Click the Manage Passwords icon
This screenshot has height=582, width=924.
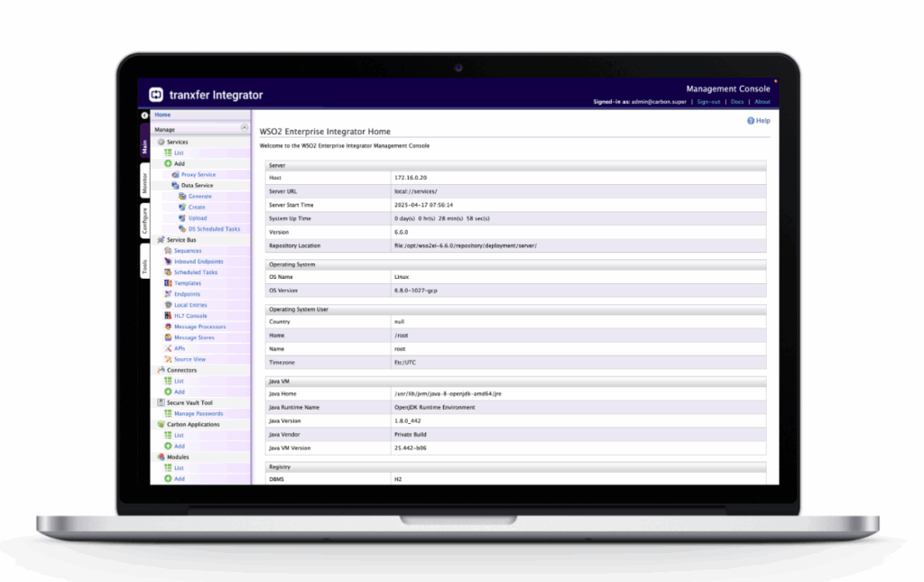pyautogui.click(x=168, y=413)
